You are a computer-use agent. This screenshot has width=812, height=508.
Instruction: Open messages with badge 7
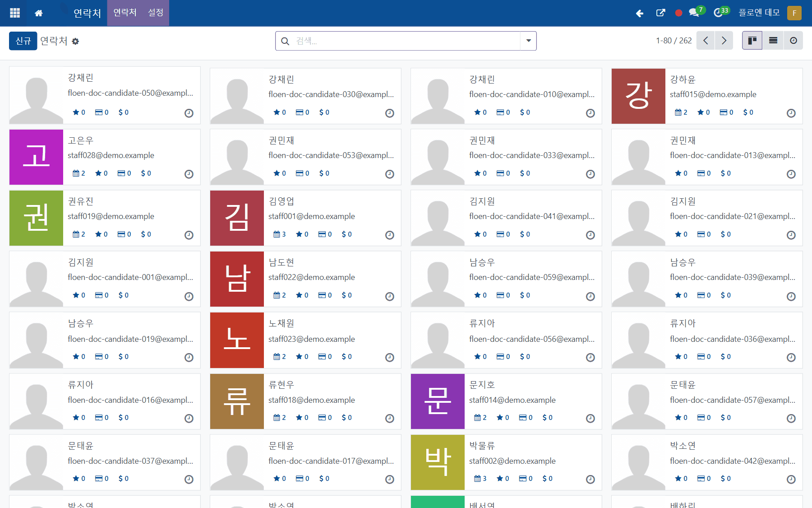coord(696,12)
